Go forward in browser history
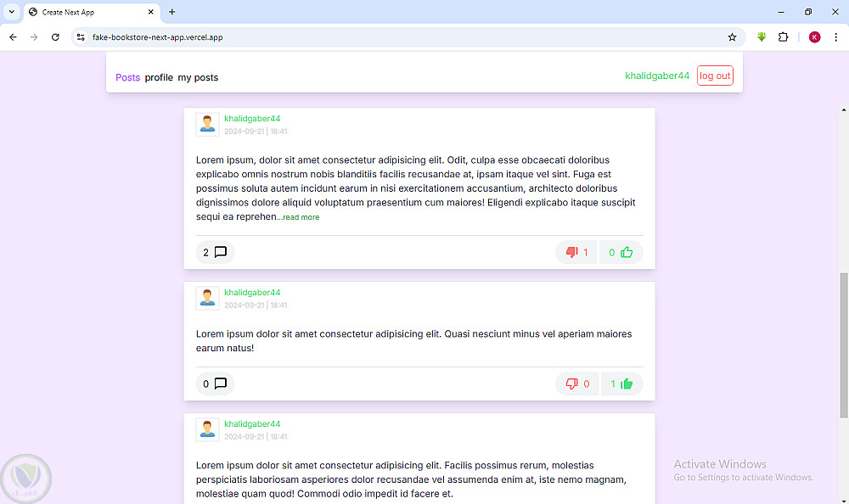Screen dimensions: 849x504 34,37
